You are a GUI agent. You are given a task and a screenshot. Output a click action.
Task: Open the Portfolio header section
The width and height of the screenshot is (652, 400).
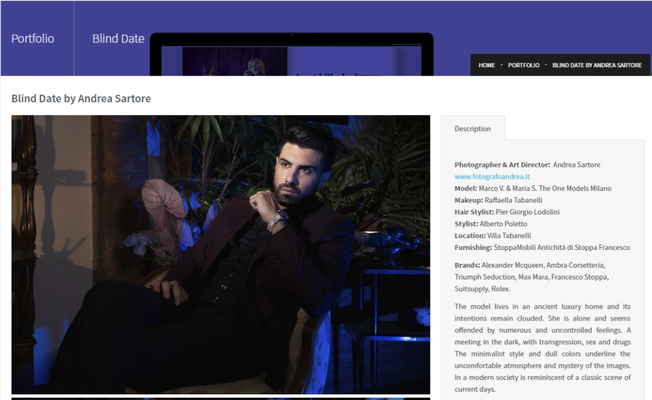click(33, 39)
